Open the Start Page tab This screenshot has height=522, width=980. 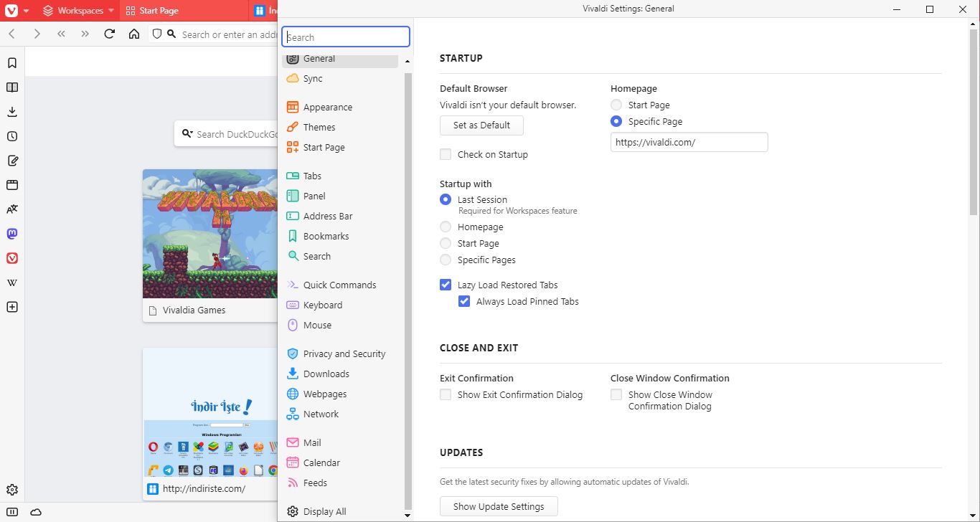coord(184,11)
